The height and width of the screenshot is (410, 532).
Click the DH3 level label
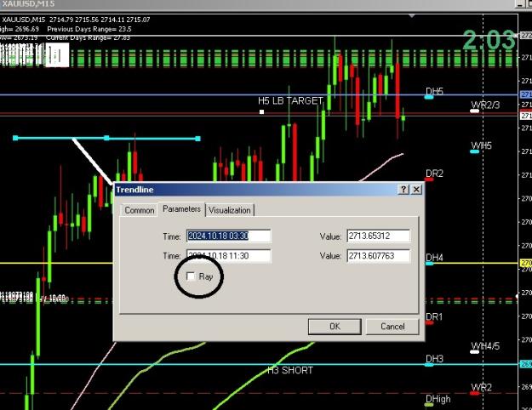(435, 359)
